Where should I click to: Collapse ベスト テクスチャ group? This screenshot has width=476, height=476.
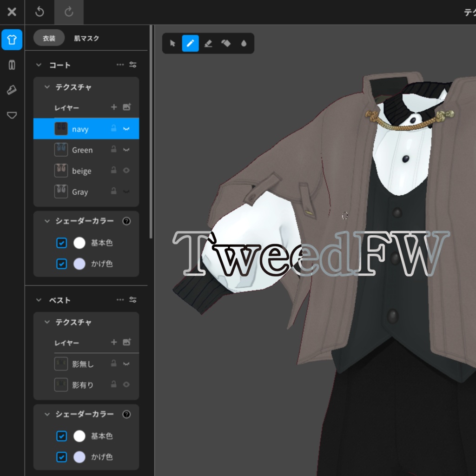[47, 322]
